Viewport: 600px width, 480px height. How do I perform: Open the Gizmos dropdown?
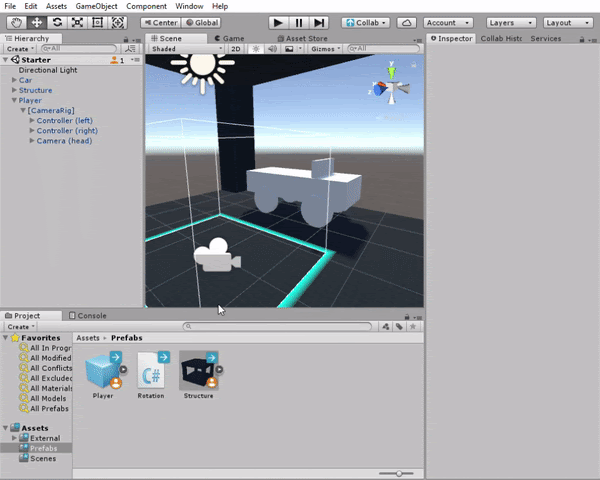pos(325,49)
